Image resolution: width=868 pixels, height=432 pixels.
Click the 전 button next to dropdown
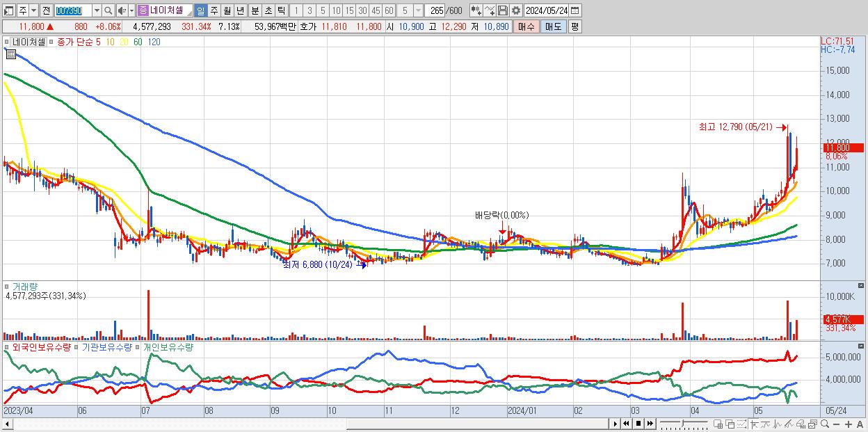coord(46,10)
